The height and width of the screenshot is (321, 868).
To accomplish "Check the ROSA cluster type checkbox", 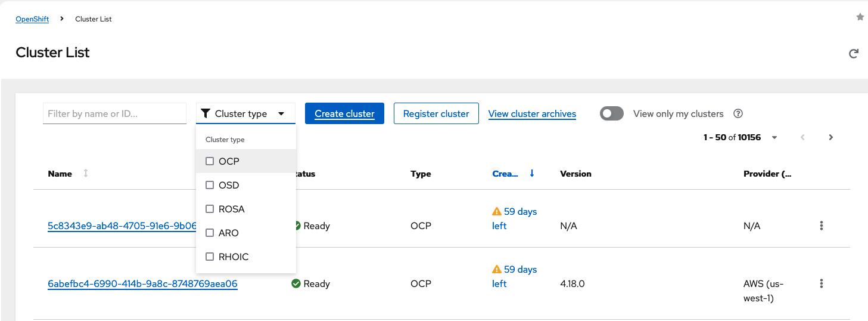I will pyautogui.click(x=210, y=209).
